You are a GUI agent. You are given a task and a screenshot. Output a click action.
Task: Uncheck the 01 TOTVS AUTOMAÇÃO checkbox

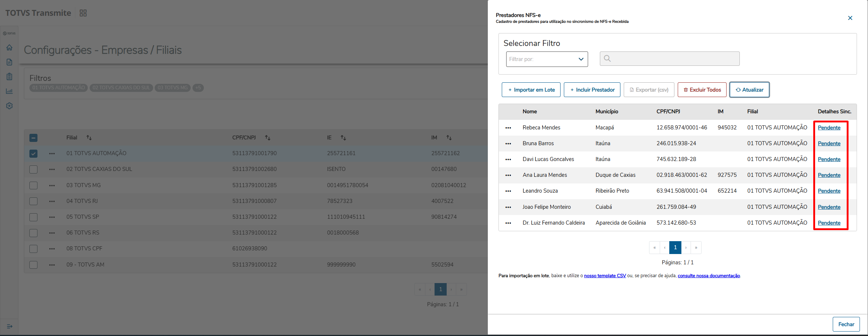pos(33,154)
